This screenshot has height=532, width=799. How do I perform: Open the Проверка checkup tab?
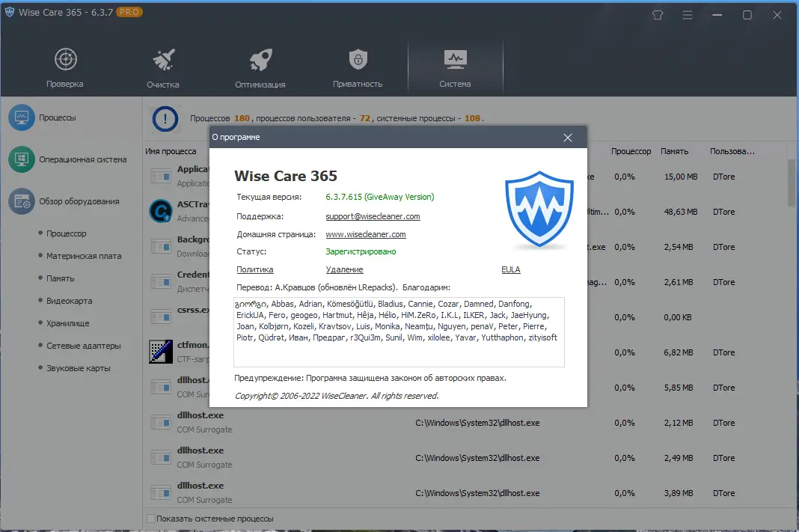[x=65, y=68]
